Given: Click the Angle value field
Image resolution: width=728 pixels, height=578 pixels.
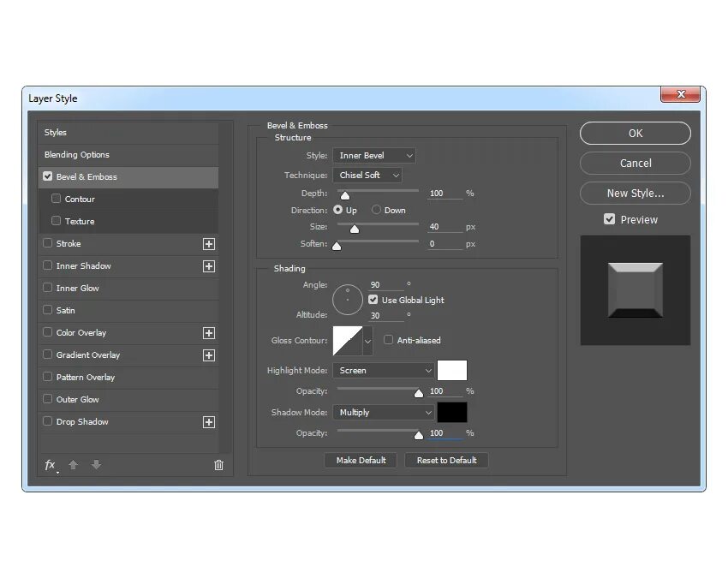Looking at the screenshot, I should pos(386,285).
